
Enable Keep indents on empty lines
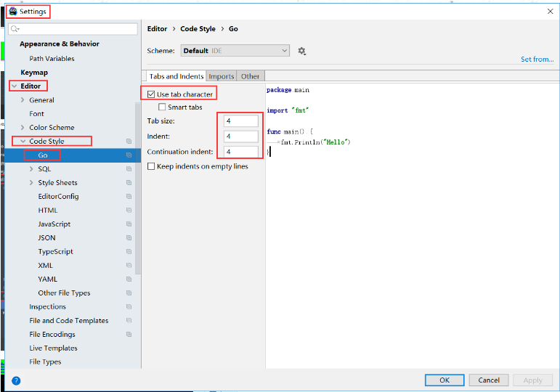tap(151, 166)
